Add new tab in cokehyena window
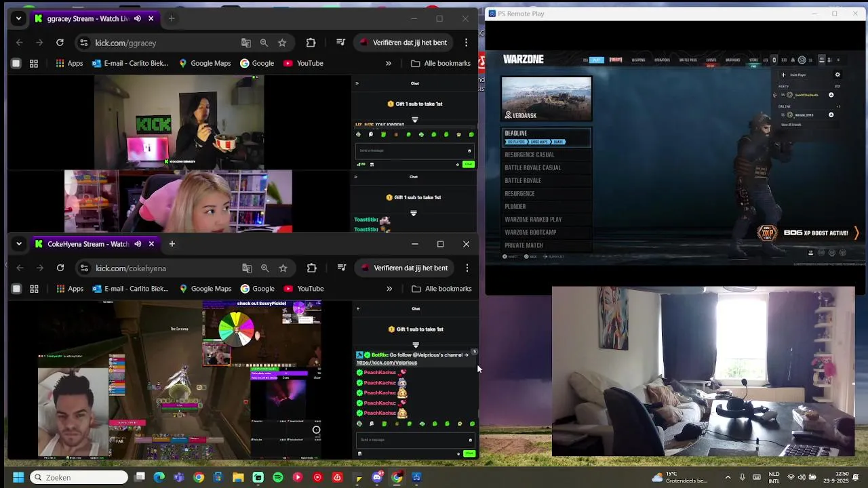This screenshot has width=868, height=488. [x=172, y=244]
